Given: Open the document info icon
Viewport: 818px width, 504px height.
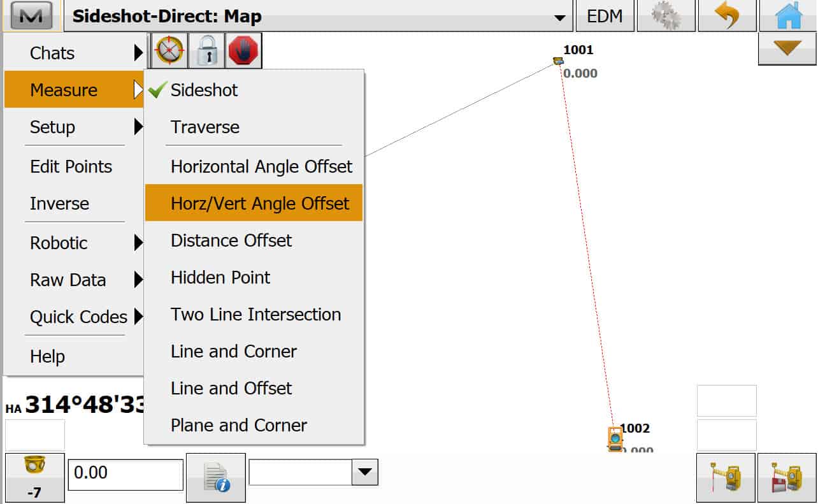Looking at the screenshot, I should click(x=216, y=478).
